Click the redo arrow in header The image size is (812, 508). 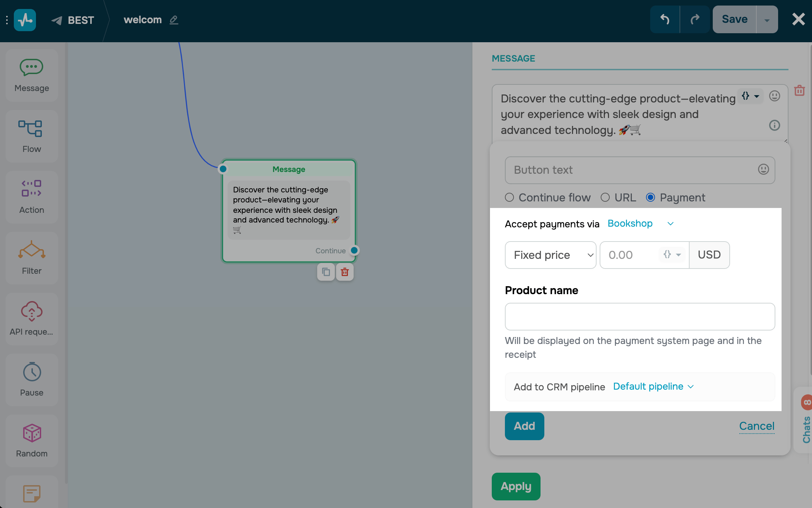coord(695,19)
